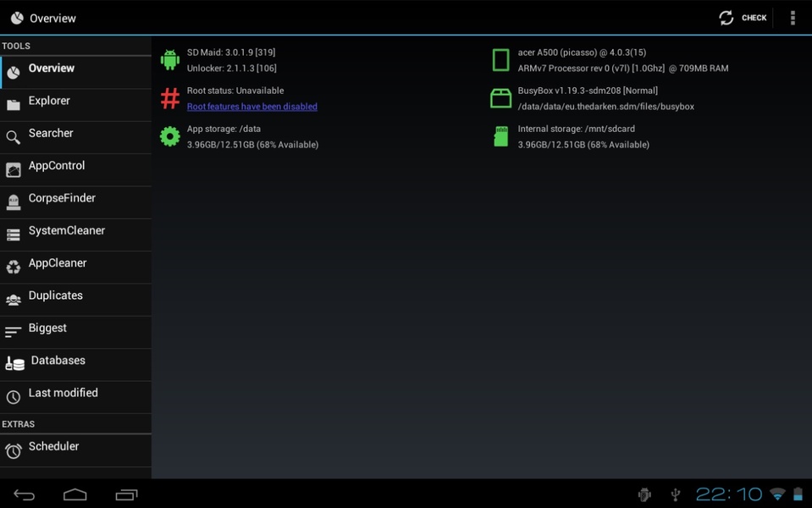Open AppControl from the tools list
The height and width of the screenshot is (508, 812).
[x=57, y=166]
